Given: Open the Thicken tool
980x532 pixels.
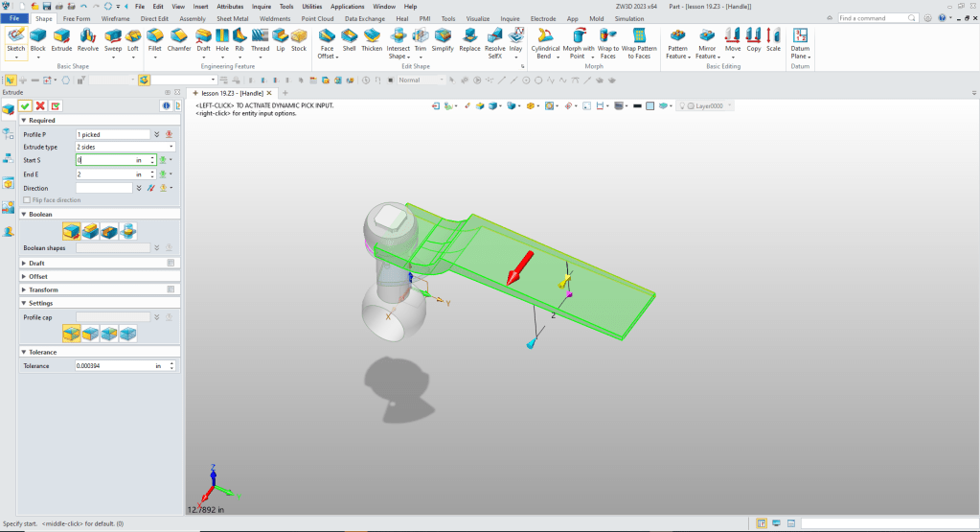Looking at the screenshot, I should pyautogui.click(x=372, y=39).
